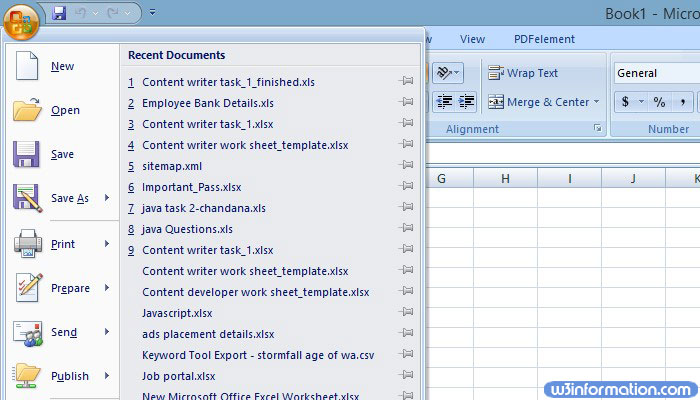Expand the Prepare submenu arrow
This screenshot has height=400, width=700.
point(107,288)
